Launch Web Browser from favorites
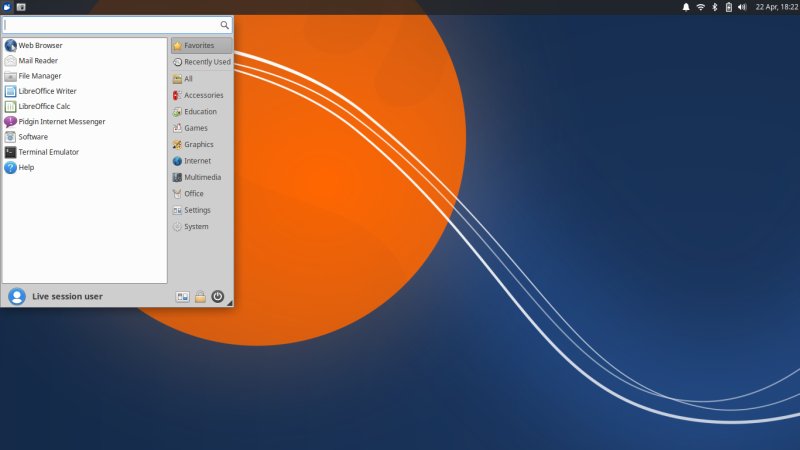This screenshot has width=800, height=450. click(x=85, y=45)
